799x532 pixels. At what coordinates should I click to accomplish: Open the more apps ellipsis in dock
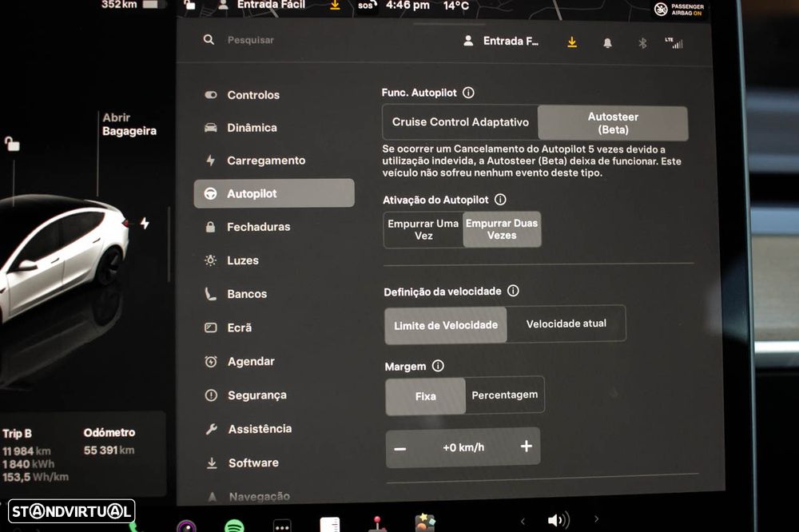coord(282,526)
